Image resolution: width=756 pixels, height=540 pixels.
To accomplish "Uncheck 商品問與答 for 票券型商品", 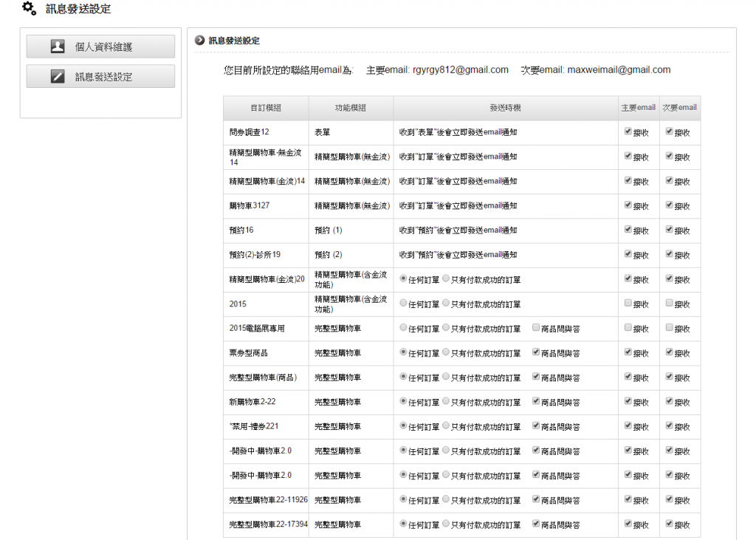I will 536,352.
